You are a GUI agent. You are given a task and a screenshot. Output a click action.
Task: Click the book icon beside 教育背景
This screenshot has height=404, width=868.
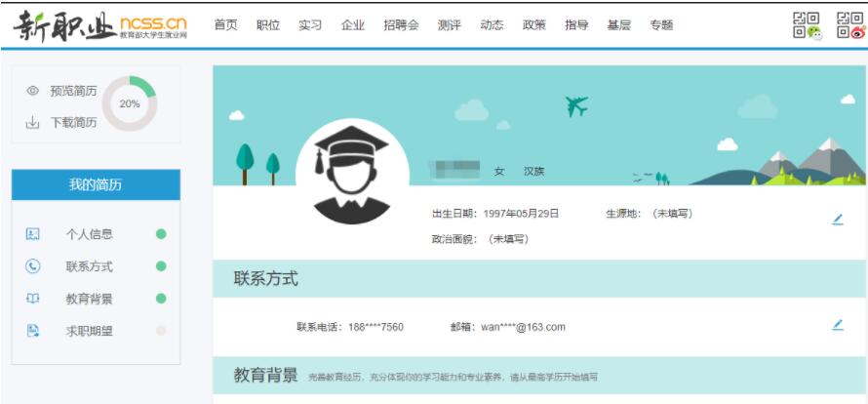32,299
